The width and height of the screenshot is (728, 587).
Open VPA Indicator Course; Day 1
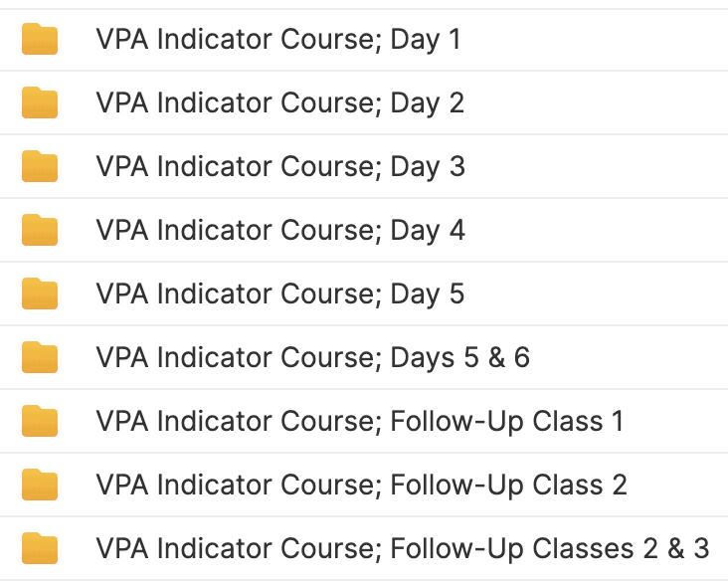(278, 40)
